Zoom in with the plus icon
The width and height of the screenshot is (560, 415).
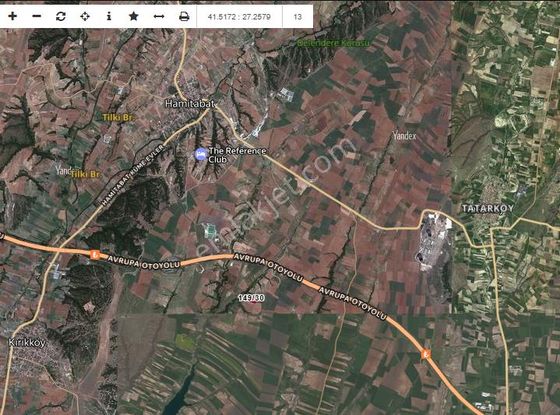pyautogui.click(x=12, y=16)
